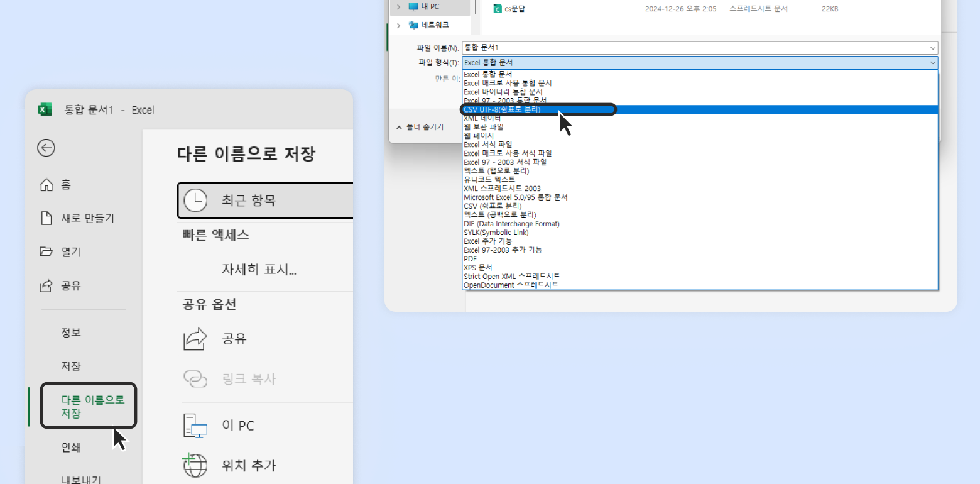Open the 파일 이름 history dropdown arrow
This screenshot has height=484, width=980.
point(933,48)
